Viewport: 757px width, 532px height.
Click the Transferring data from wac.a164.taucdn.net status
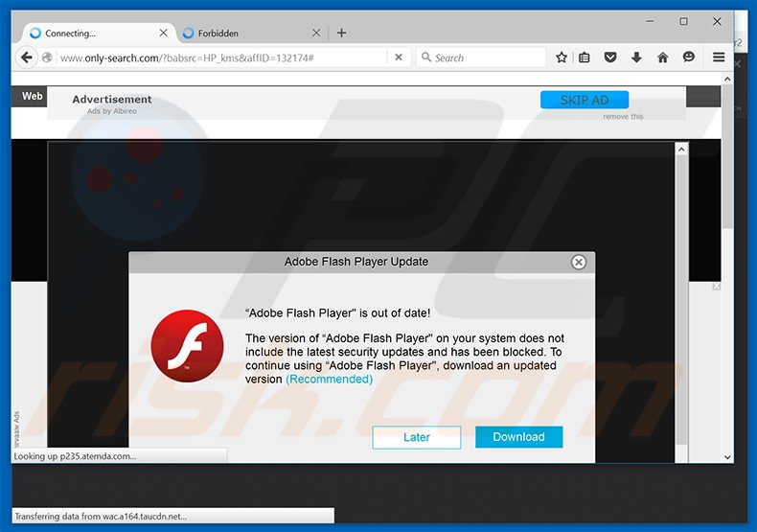(x=101, y=517)
